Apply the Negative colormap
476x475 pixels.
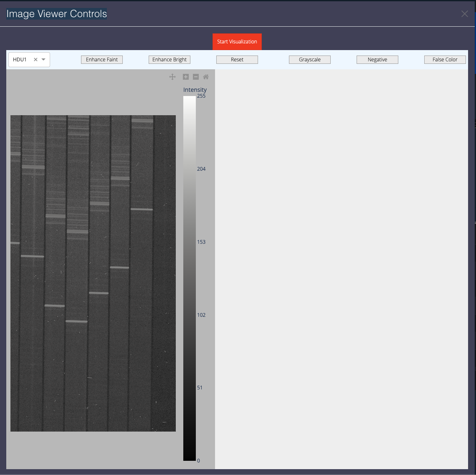pos(377,60)
